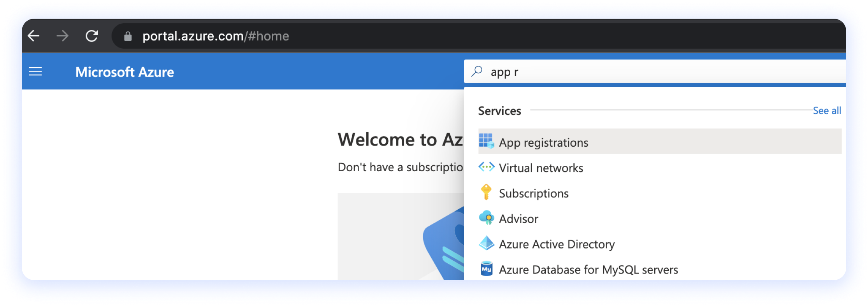Click the browser back arrow
This screenshot has width=868, height=305.
[34, 36]
